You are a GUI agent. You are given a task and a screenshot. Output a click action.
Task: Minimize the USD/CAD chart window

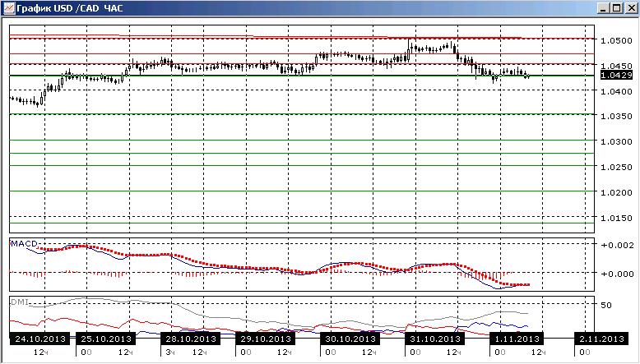[x=604, y=8]
